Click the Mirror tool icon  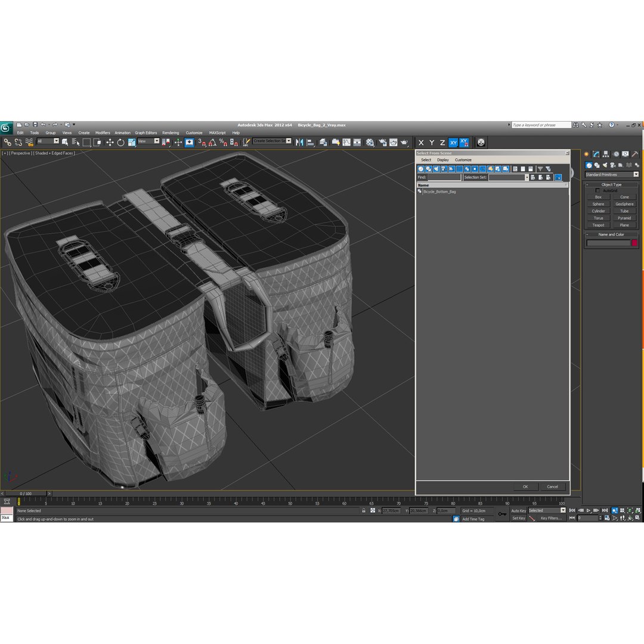pos(299,143)
